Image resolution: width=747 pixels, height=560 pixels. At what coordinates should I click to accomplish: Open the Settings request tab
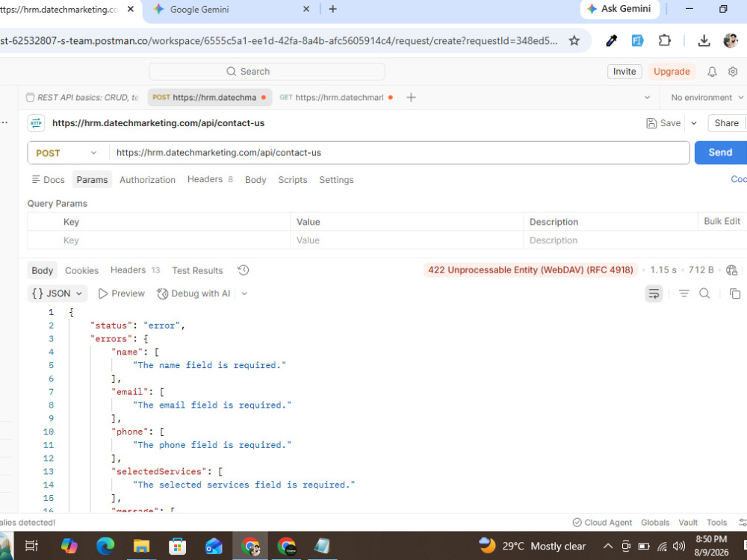pos(336,180)
